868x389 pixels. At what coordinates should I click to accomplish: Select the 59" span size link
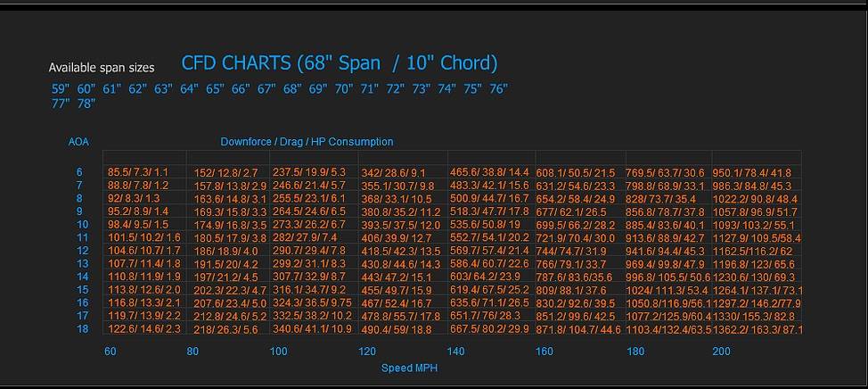pos(61,88)
